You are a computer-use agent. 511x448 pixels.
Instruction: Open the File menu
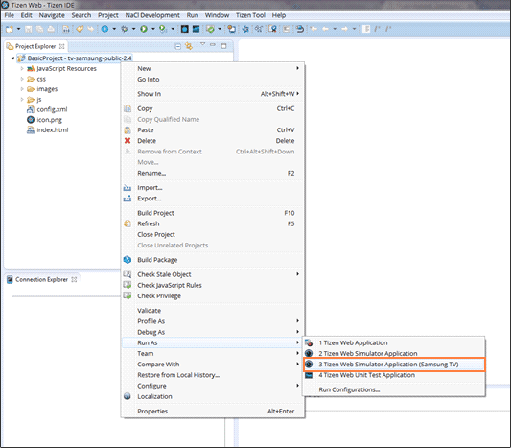click(x=9, y=15)
